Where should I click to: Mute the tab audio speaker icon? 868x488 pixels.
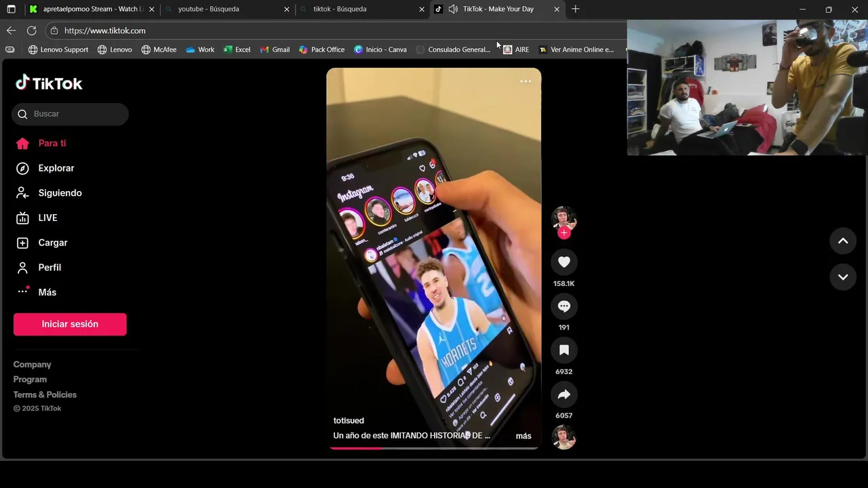click(x=453, y=9)
